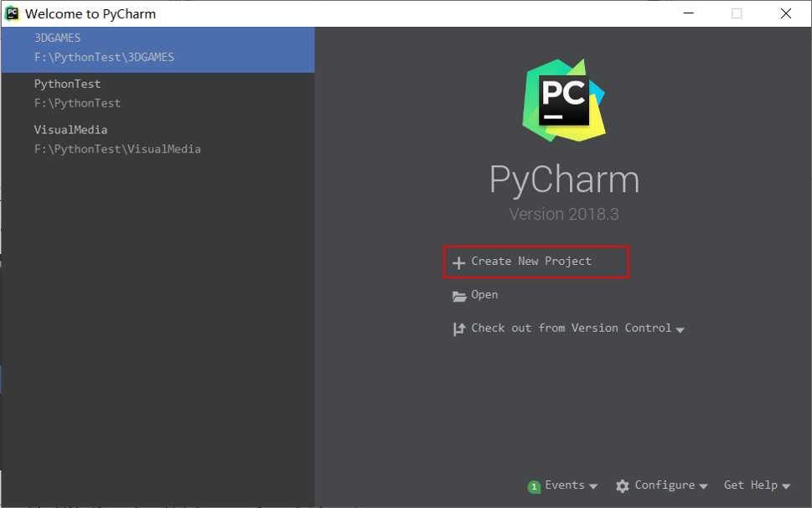812x508 pixels.
Task: Click the Configure gear icon
Action: pos(623,485)
